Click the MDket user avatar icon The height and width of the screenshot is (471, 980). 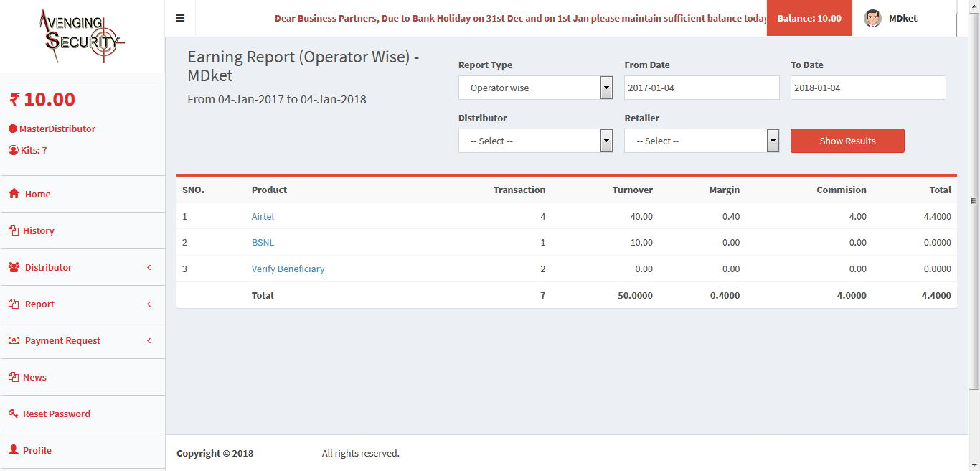(x=872, y=18)
